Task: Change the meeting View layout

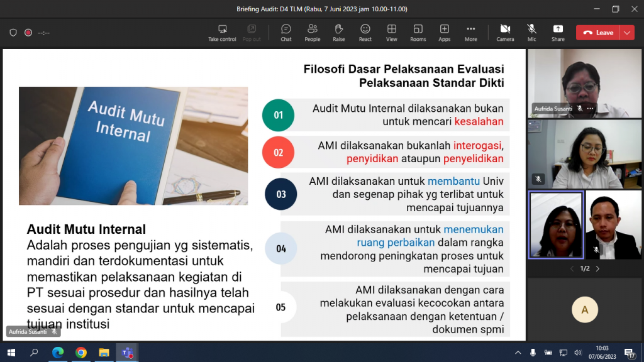Action: pyautogui.click(x=391, y=32)
